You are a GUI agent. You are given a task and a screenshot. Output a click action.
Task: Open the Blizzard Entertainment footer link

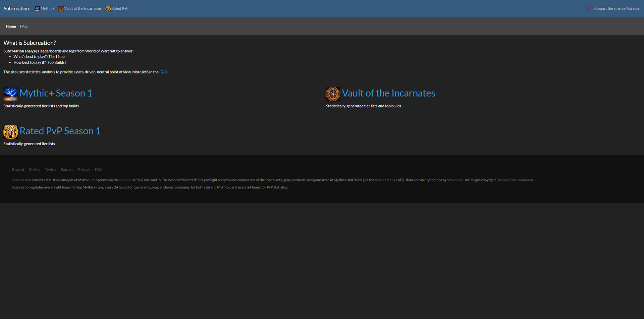[515, 180]
